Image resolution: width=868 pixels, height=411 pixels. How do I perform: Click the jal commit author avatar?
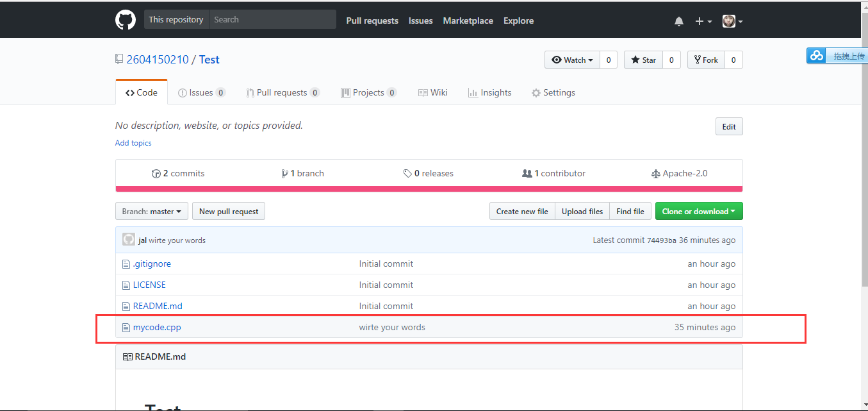tap(129, 240)
